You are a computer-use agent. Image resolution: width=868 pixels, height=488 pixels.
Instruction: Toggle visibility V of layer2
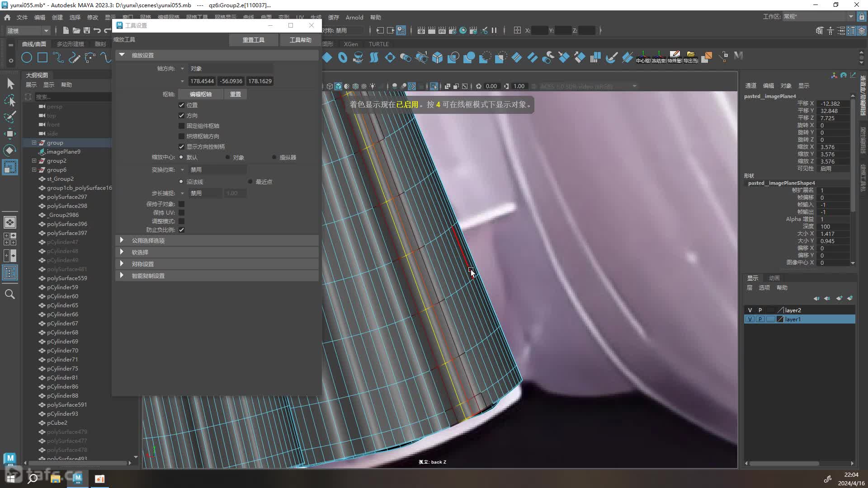[x=750, y=310]
